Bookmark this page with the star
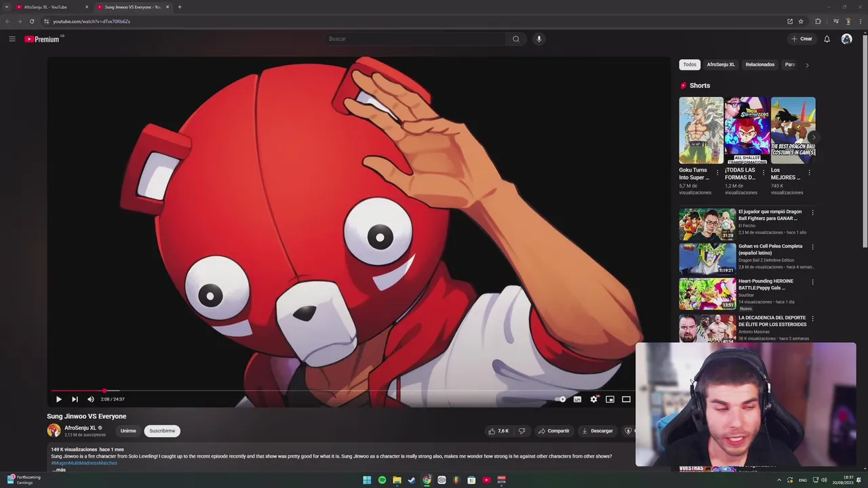This screenshot has width=868, height=488. tap(801, 21)
